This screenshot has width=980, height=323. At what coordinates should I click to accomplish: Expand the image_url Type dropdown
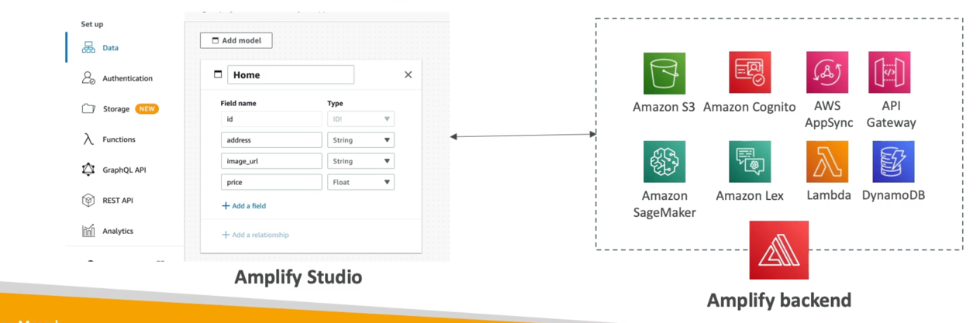point(361,161)
